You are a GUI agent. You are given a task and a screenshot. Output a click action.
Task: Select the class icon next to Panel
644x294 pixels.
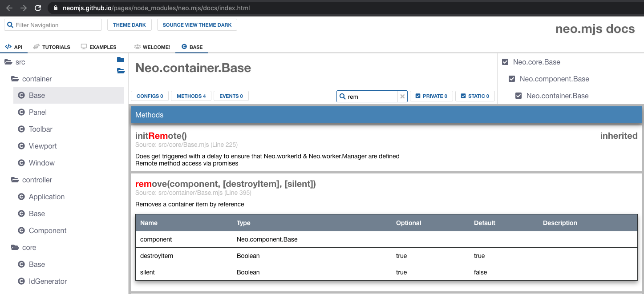(x=20, y=112)
